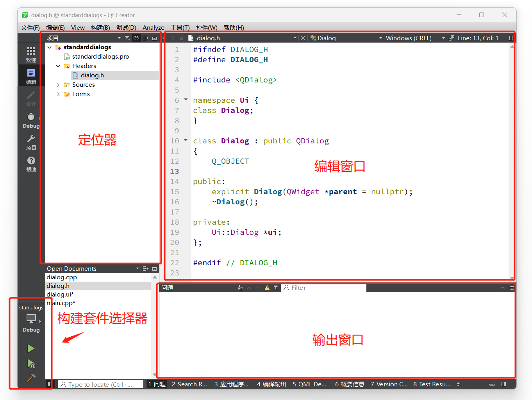Toggle warnings display in Issues pane
The width and height of the screenshot is (532, 400).
[x=267, y=287]
